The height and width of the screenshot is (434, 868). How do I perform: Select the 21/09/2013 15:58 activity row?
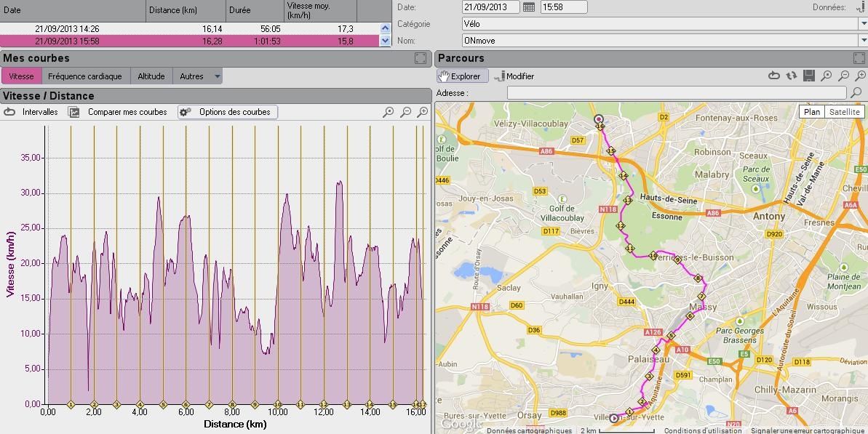pos(190,41)
